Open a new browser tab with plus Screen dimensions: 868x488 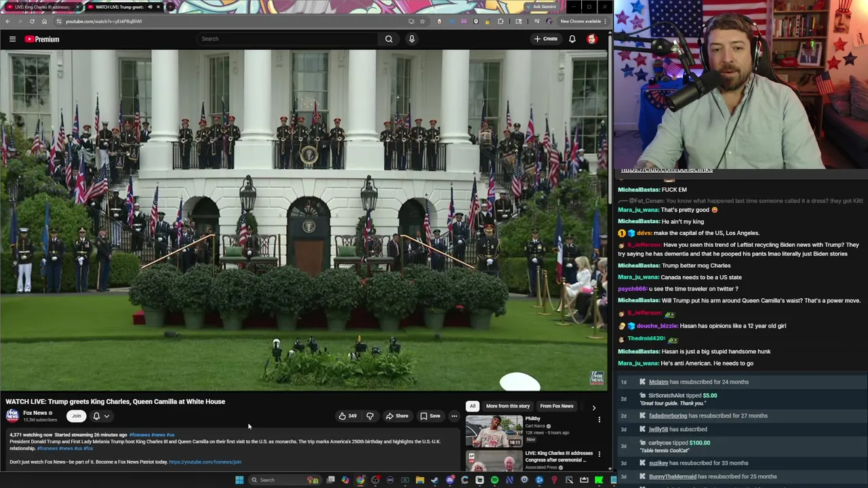pos(171,7)
